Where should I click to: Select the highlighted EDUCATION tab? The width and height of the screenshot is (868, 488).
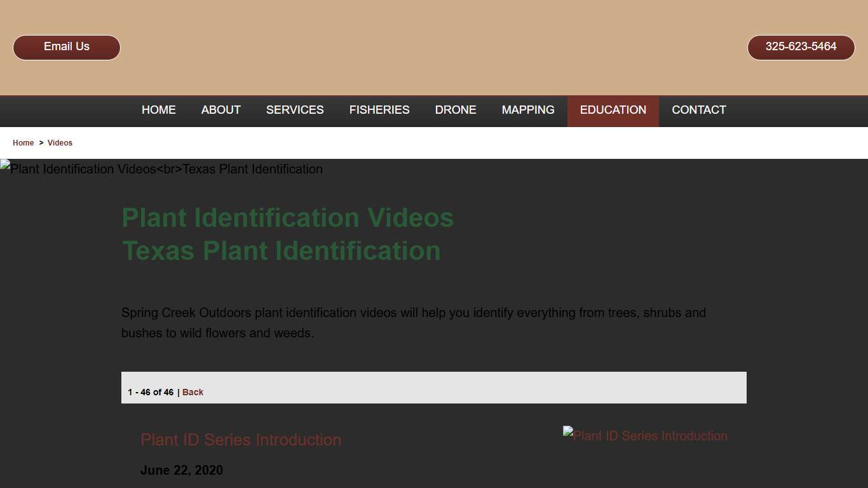click(x=613, y=110)
